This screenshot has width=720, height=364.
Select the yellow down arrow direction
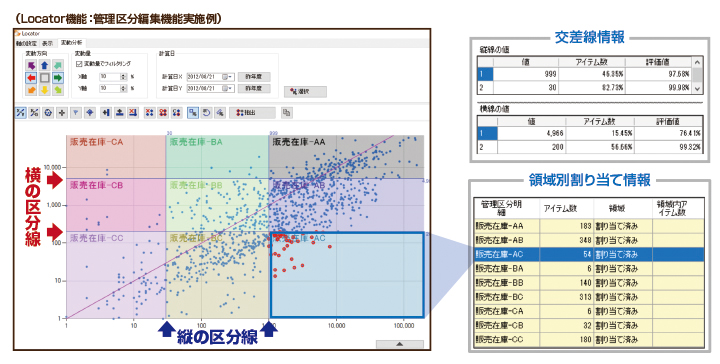click(x=44, y=90)
